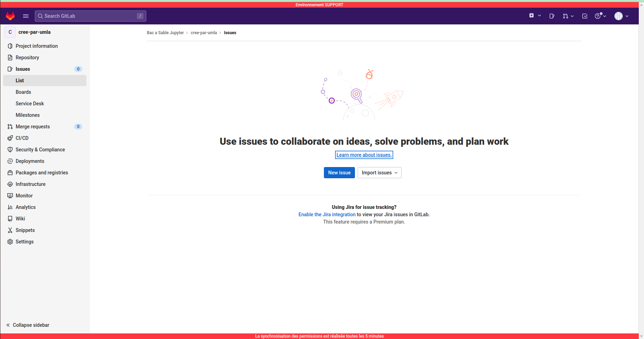Image resolution: width=644 pixels, height=339 pixels.
Task: Click the hamburger menu next to the logo
Action: [25, 16]
